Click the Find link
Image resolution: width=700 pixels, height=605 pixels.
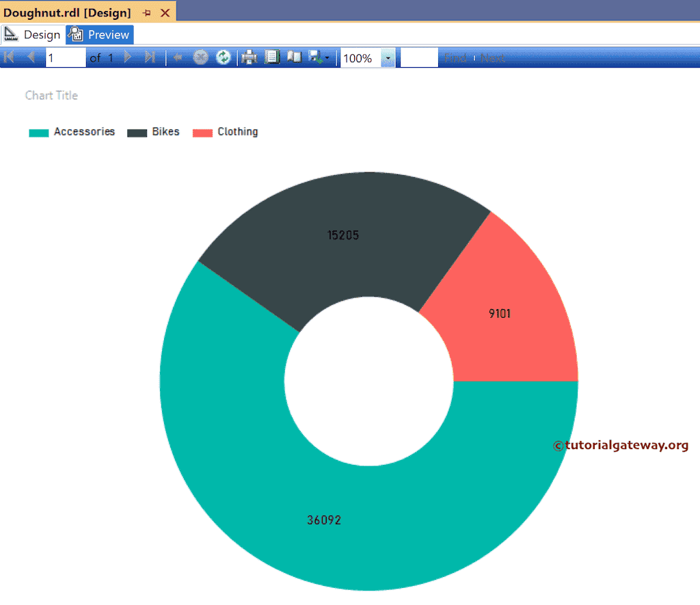[x=455, y=57]
